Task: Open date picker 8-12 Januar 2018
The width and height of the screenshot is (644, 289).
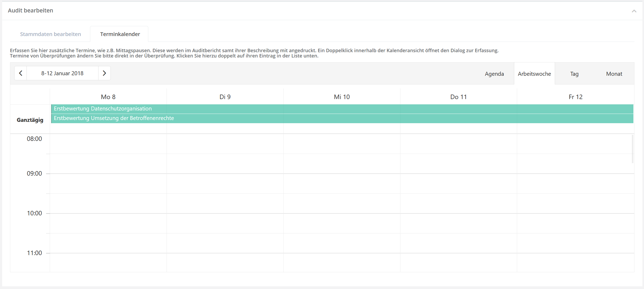Action: click(62, 73)
